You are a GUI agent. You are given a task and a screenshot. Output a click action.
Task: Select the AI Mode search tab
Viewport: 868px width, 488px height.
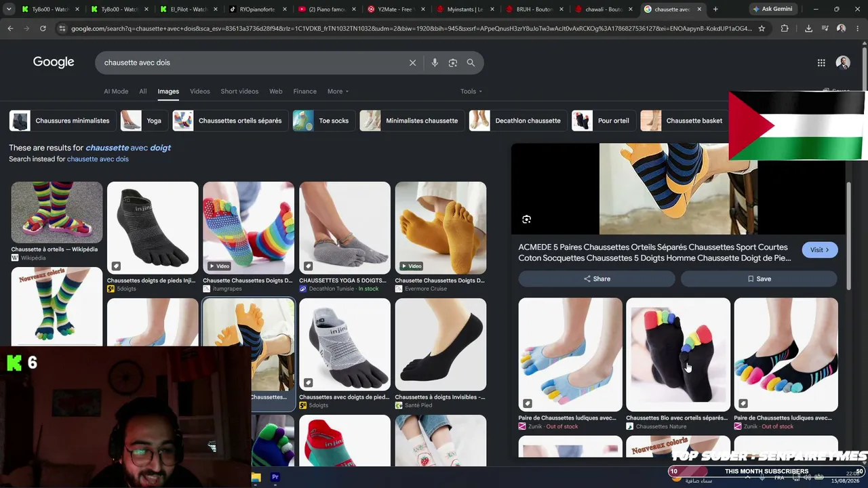coord(116,91)
